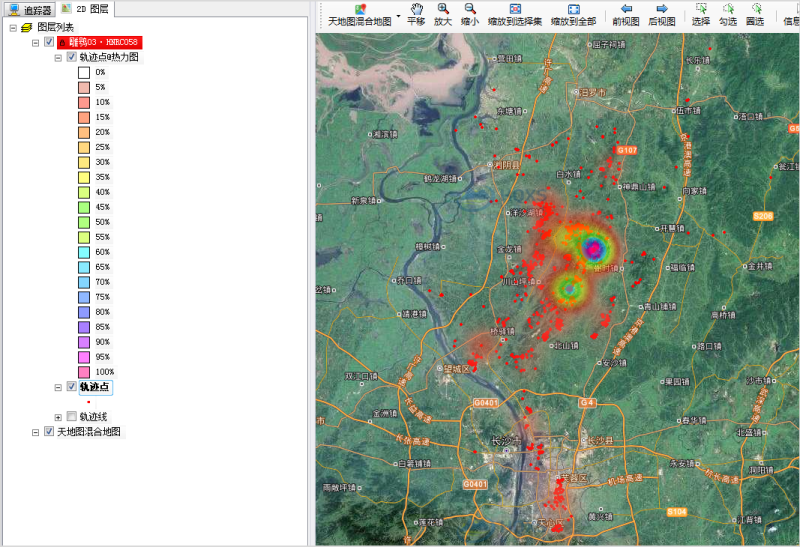
Task: Zoom to selection with 缩放到选择集
Action: pos(515,14)
